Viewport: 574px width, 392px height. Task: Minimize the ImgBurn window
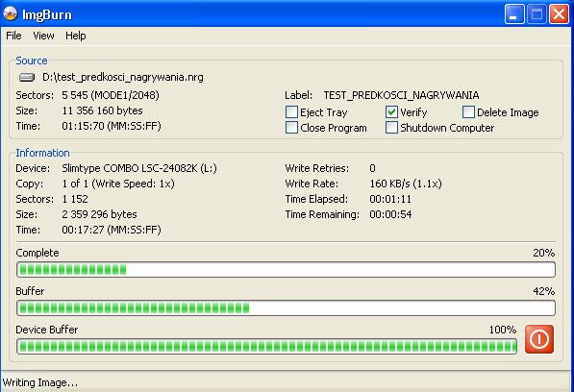coord(514,14)
